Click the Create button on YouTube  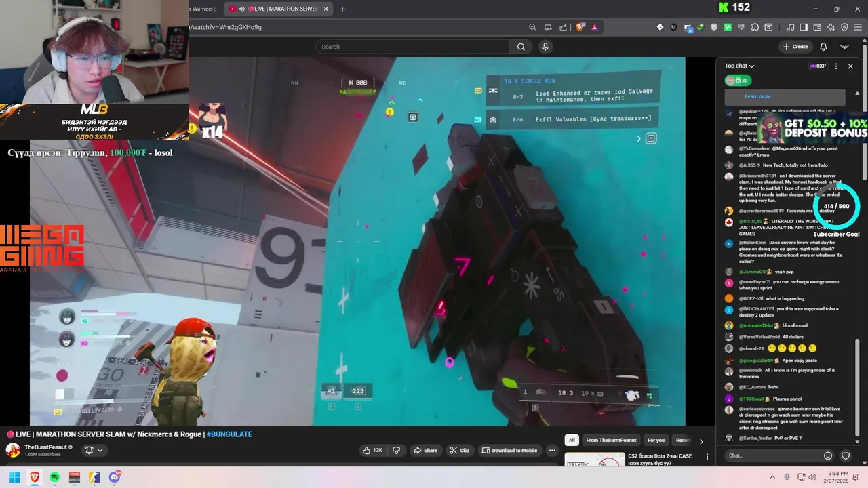[795, 47]
